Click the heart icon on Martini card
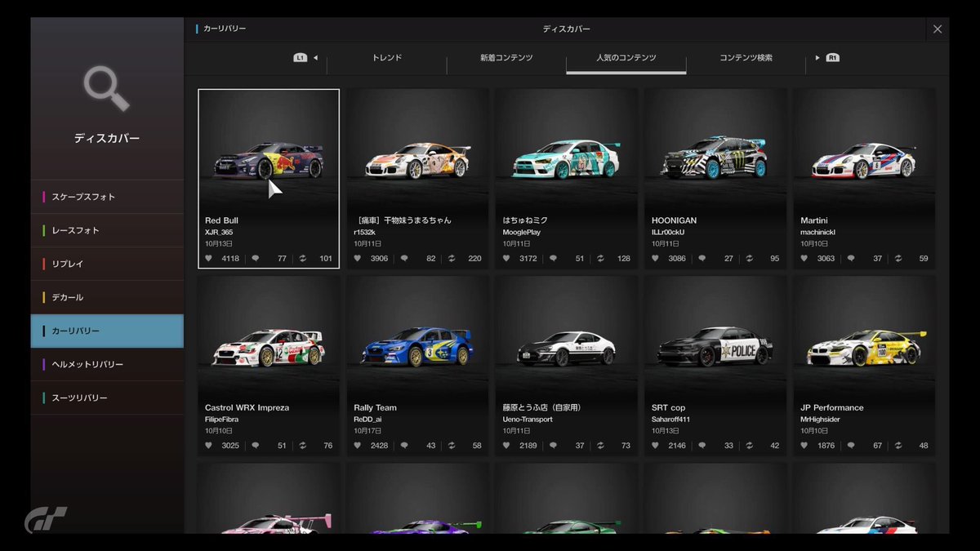Viewport: 980px width, 551px height. pyautogui.click(x=804, y=259)
